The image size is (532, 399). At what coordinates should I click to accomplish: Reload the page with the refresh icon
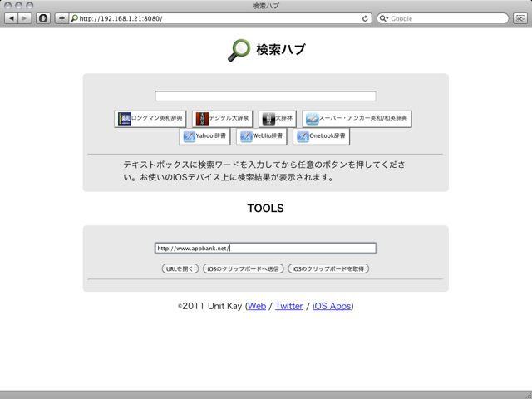pos(365,18)
